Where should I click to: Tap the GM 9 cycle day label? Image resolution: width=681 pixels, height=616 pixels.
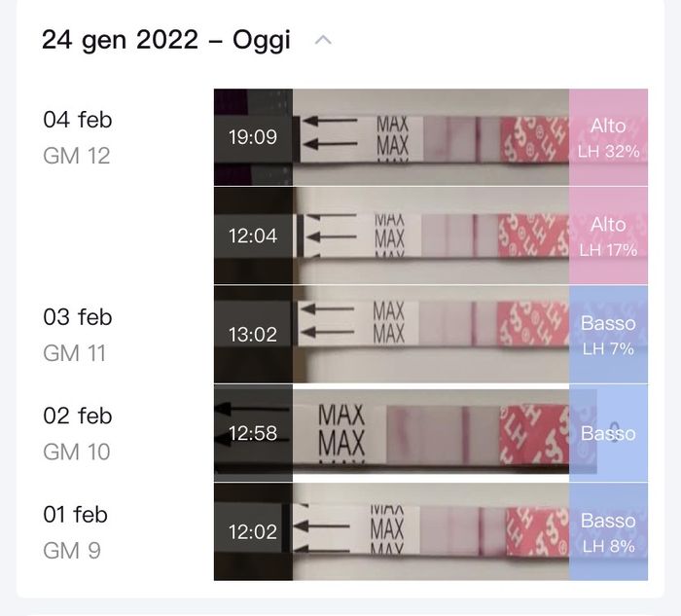click(72, 551)
